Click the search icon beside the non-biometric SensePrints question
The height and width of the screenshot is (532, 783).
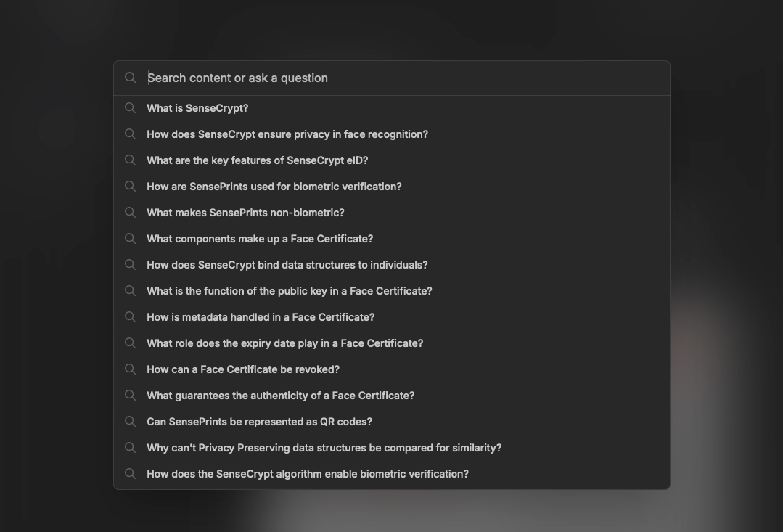tap(131, 213)
